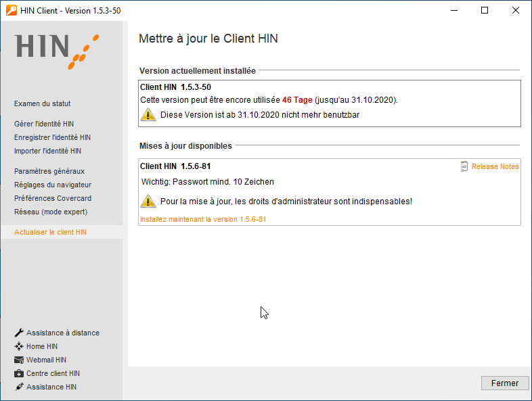Open Examen du statut page
Screen dimensions: 532x401
tap(43, 103)
